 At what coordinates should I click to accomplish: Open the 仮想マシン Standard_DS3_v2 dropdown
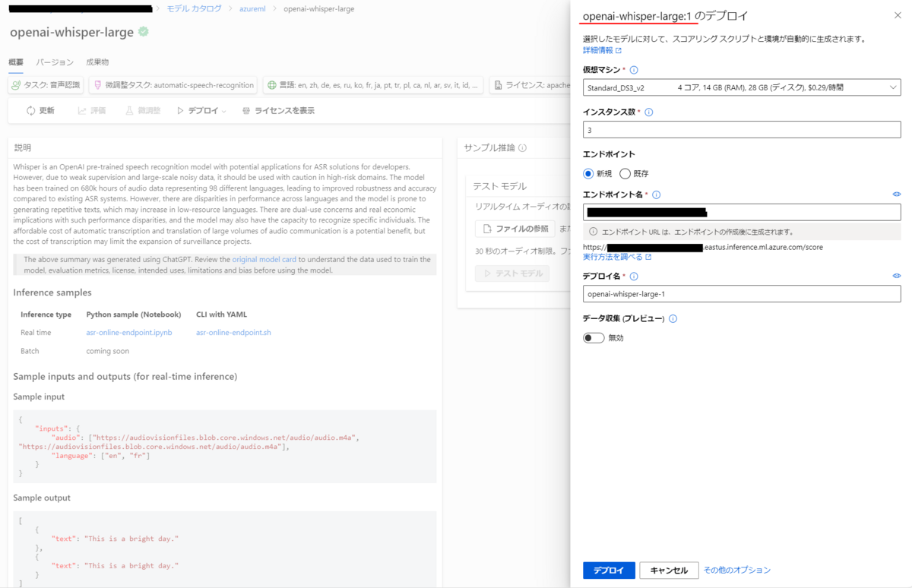click(x=742, y=87)
